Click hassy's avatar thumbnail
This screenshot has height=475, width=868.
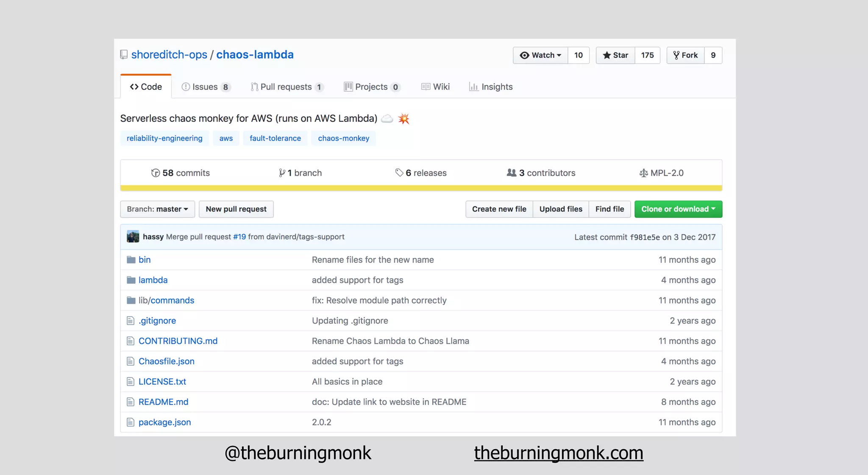click(x=133, y=237)
